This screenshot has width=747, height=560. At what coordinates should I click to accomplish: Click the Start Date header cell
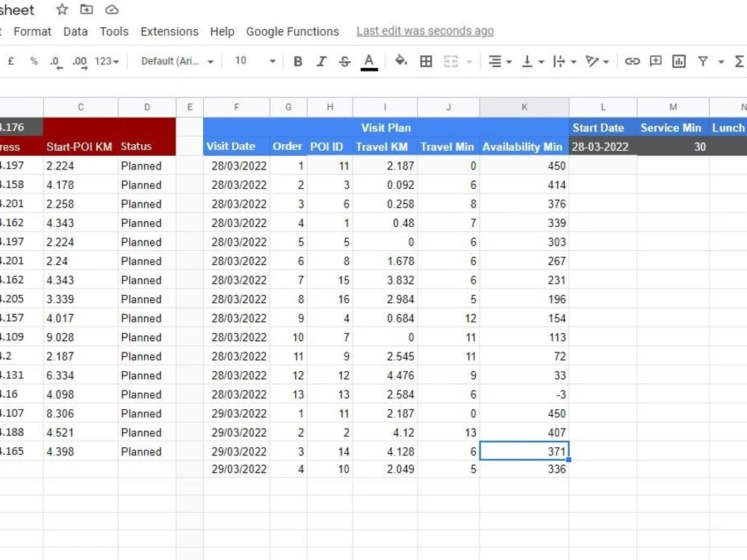(x=603, y=128)
